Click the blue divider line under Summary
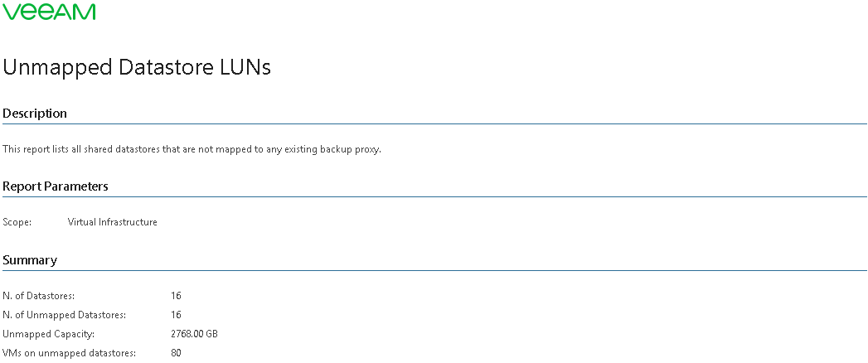Screen dimensions: 868x363 (x=434, y=270)
